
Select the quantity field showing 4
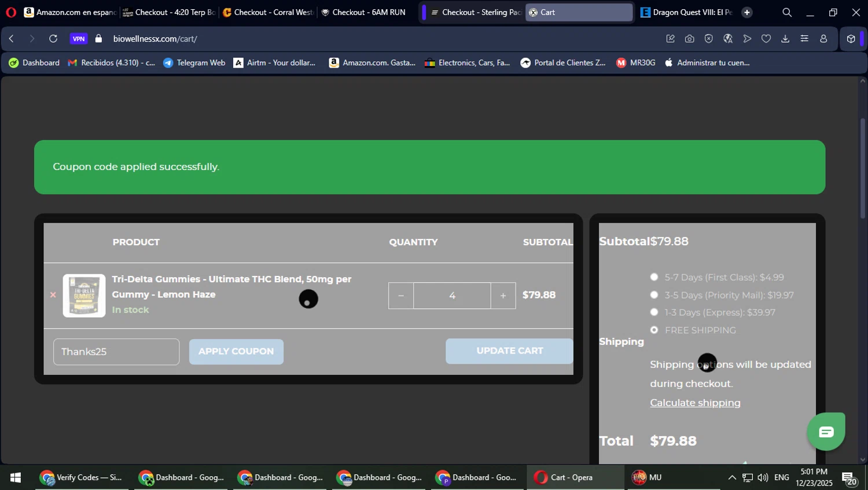(x=452, y=296)
